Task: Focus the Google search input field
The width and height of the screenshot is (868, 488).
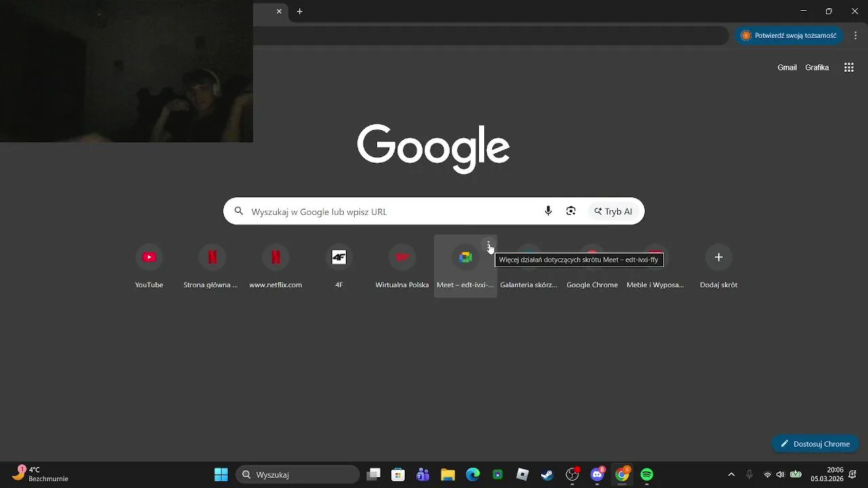Action: [392, 211]
